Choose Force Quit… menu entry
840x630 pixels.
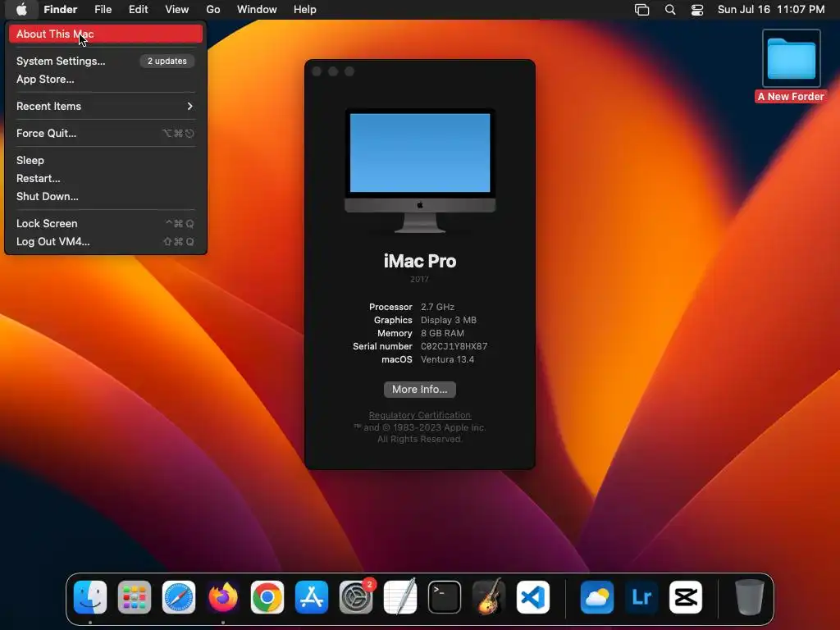coord(105,133)
